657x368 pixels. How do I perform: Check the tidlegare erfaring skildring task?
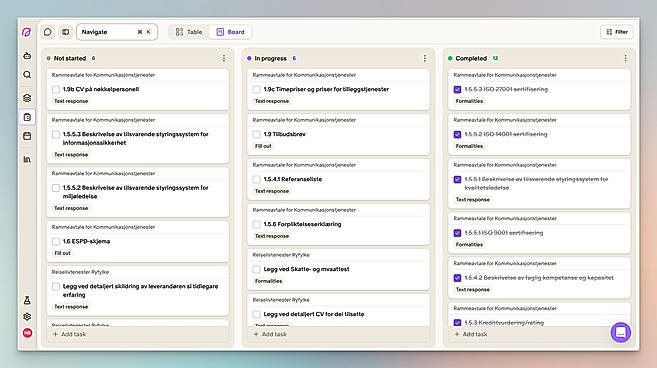[56, 286]
